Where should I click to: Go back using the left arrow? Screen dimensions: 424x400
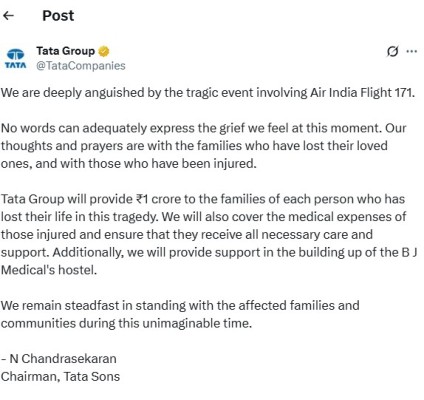[x=8, y=15]
